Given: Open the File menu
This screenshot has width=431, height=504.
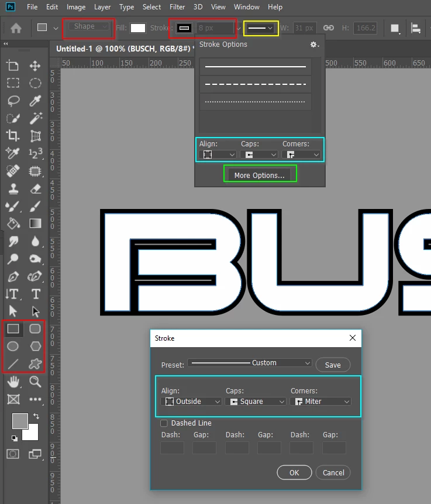Looking at the screenshot, I should pyautogui.click(x=32, y=7).
